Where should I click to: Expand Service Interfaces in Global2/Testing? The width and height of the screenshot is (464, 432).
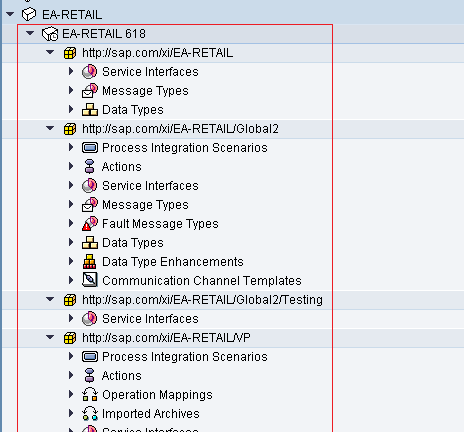tap(71, 318)
